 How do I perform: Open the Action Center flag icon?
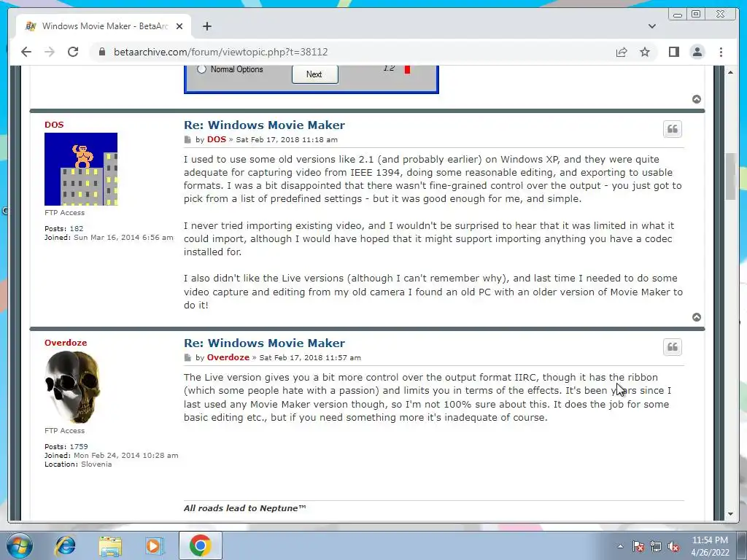[x=638, y=546]
